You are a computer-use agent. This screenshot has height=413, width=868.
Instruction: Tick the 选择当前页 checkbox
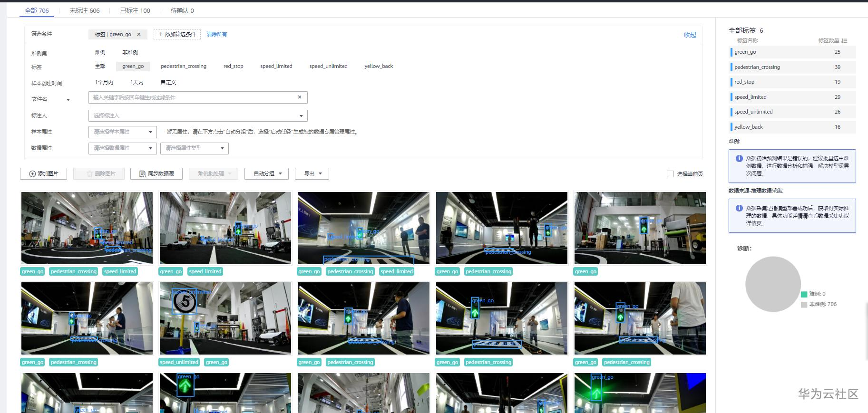pos(670,174)
